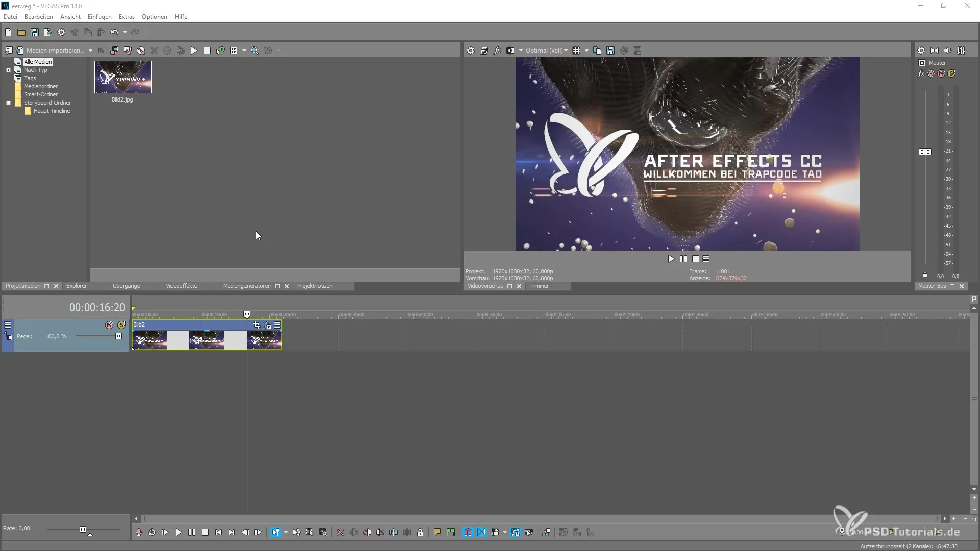
Task: Undo the last action
Action: tap(114, 32)
